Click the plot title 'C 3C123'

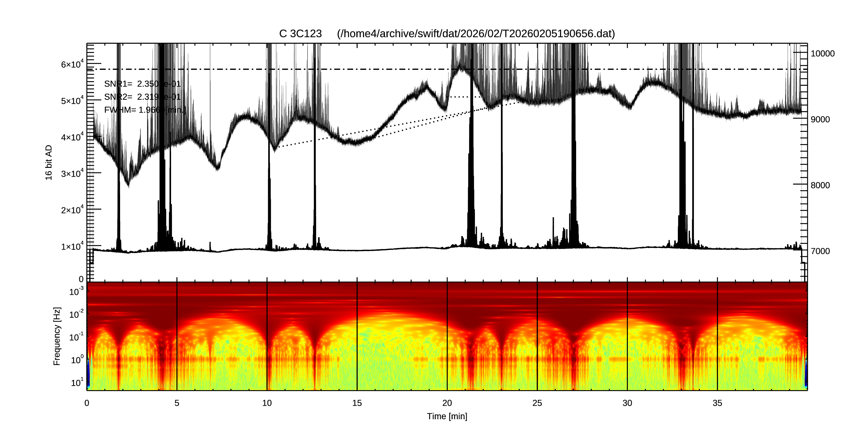click(300, 34)
